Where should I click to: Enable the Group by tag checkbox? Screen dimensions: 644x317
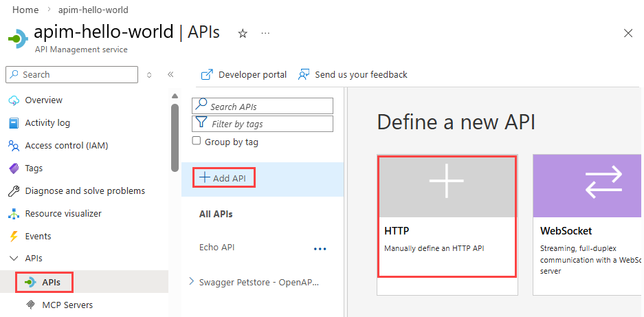coord(197,142)
